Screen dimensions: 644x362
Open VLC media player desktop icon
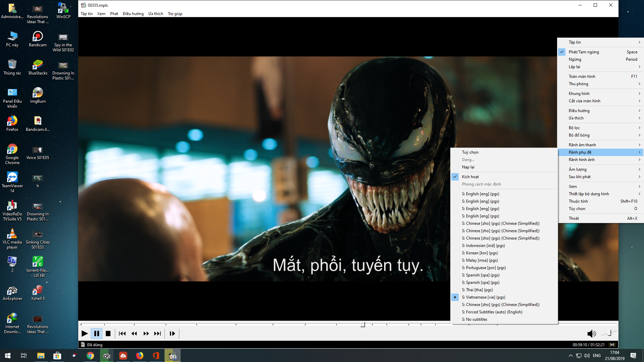12,239
